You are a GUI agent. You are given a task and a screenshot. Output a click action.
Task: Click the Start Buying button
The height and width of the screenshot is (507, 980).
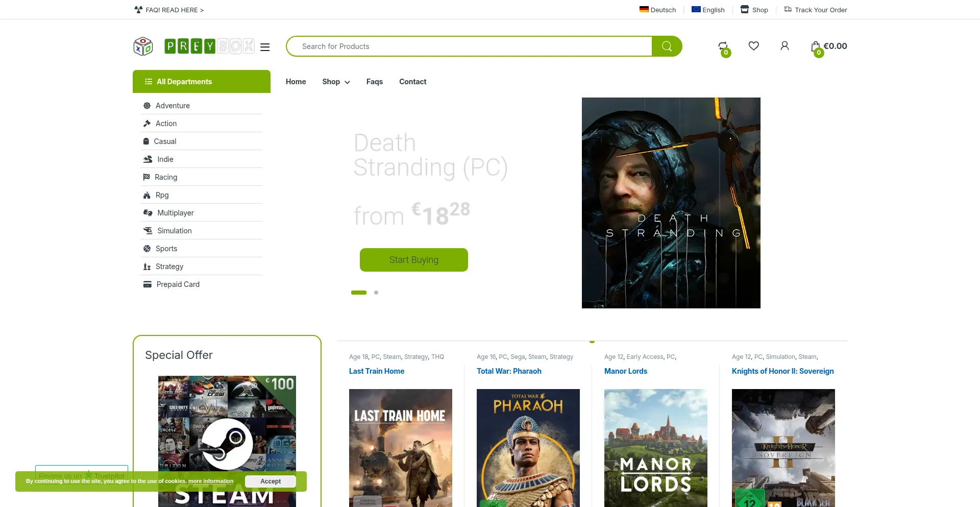[x=414, y=260]
